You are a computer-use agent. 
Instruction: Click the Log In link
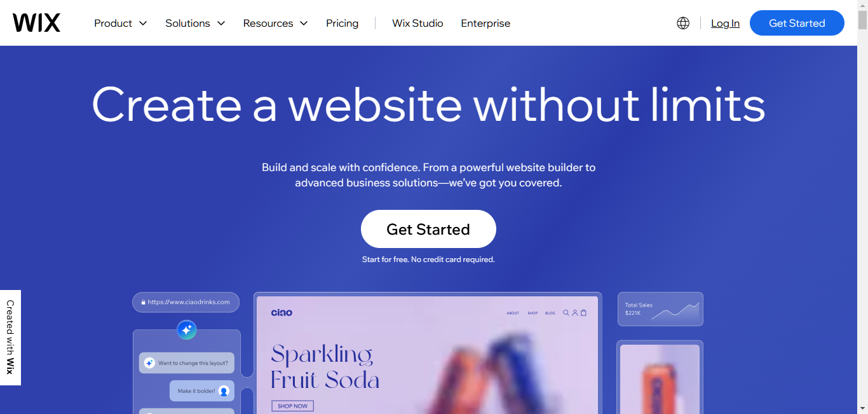(725, 23)
